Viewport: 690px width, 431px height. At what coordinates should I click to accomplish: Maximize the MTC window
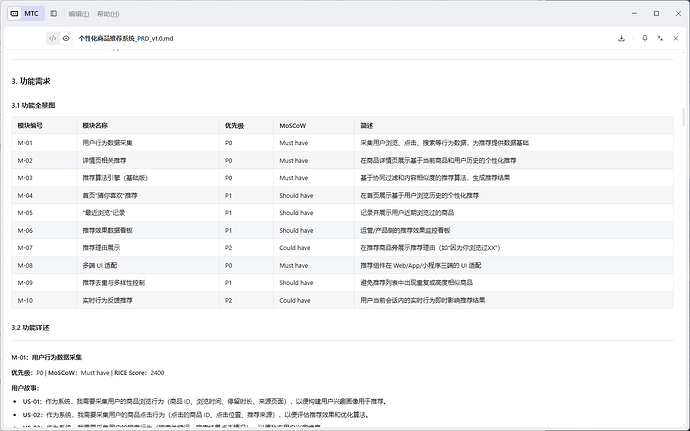[657, 14]
